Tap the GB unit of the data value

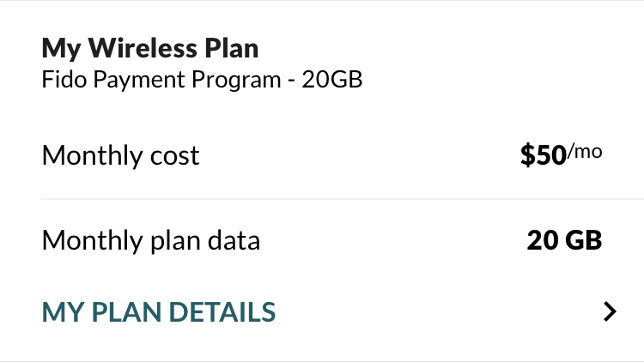click(585, 241)
